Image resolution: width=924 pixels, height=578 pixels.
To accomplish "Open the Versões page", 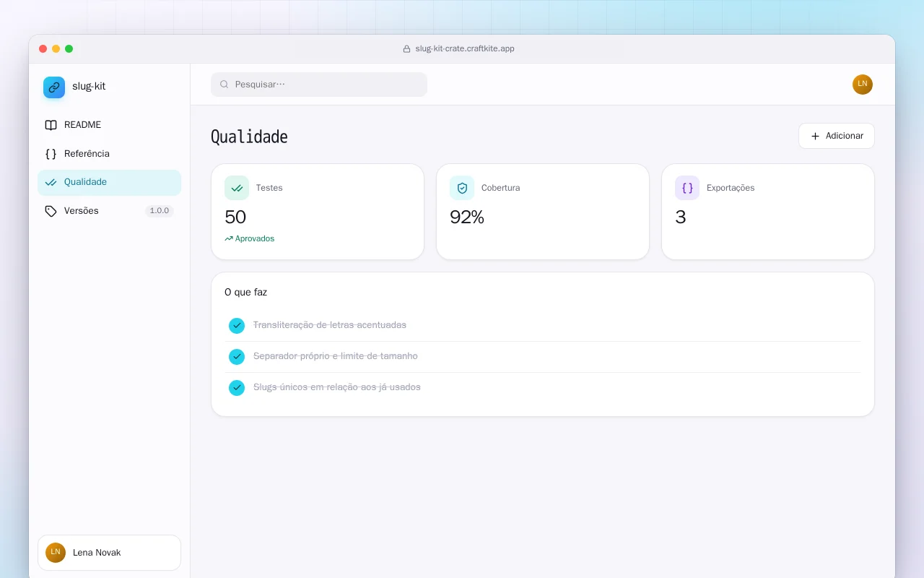I will point(109,211).
